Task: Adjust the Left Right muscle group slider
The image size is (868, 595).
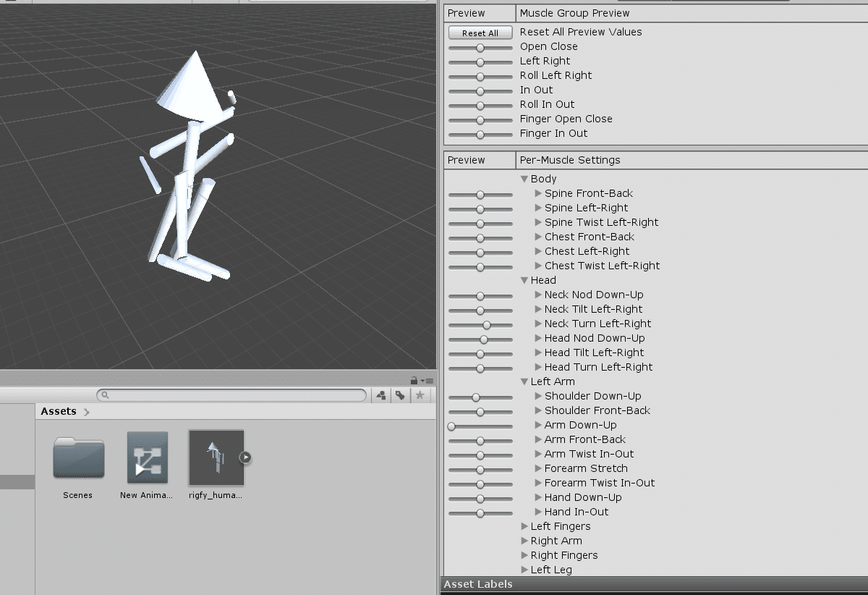Action: (480, 62)
